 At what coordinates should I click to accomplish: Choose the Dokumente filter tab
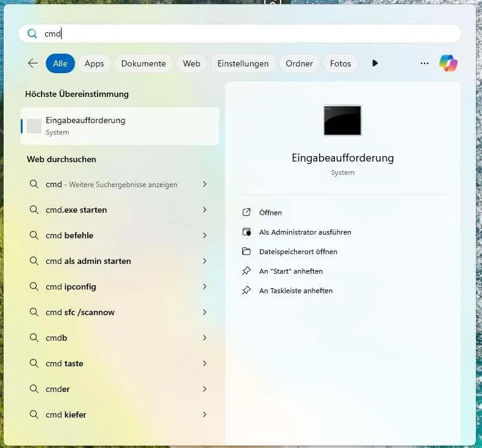tap(143, 63)
